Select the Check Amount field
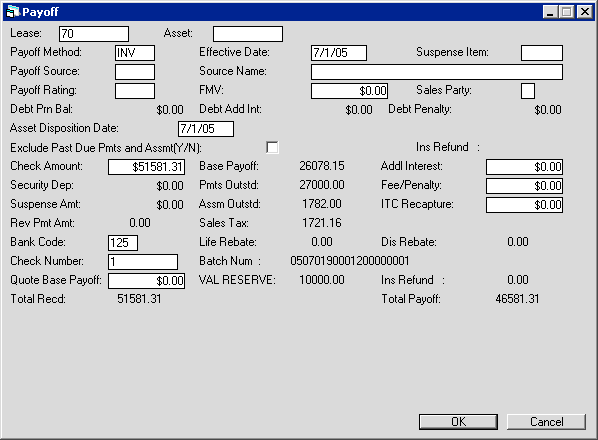 147,167
